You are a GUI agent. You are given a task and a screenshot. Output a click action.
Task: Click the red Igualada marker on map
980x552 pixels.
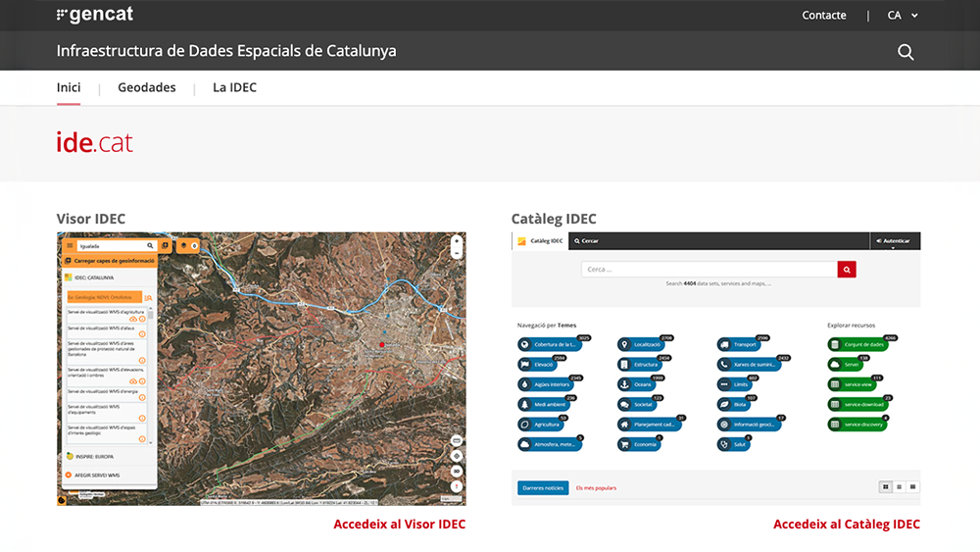[382, 344]
